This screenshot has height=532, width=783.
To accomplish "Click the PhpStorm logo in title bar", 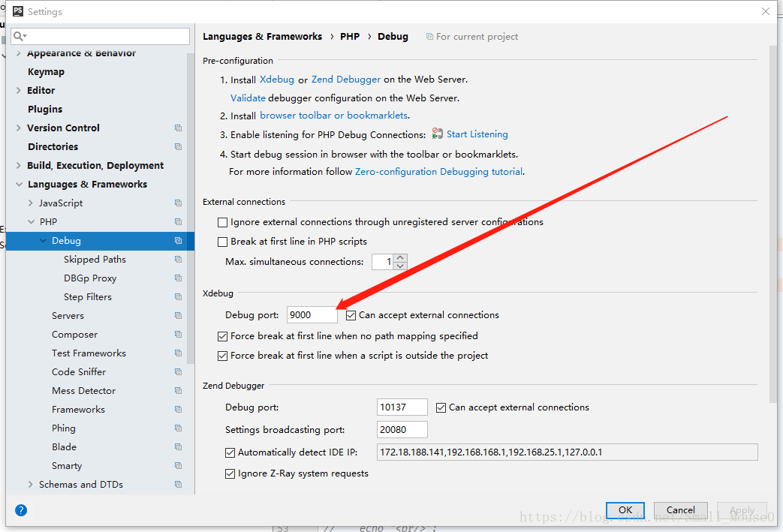I will click(x=18, y=11).
